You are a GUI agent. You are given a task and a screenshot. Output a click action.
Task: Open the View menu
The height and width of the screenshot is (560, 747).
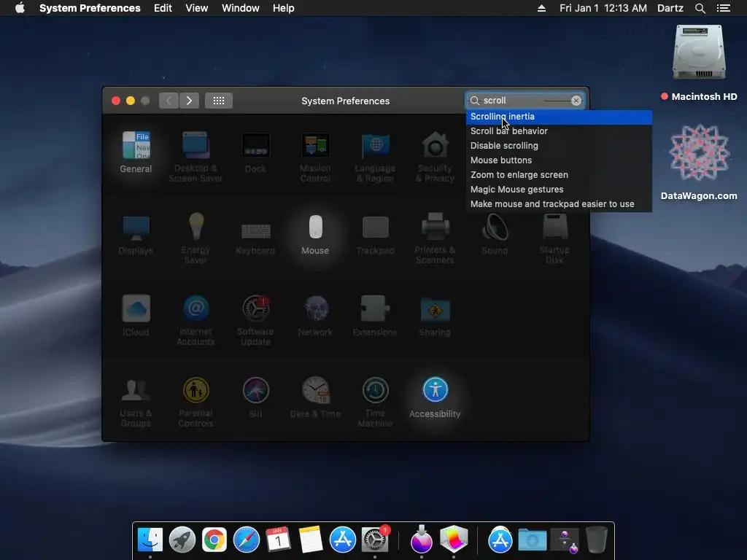point(197,8)
